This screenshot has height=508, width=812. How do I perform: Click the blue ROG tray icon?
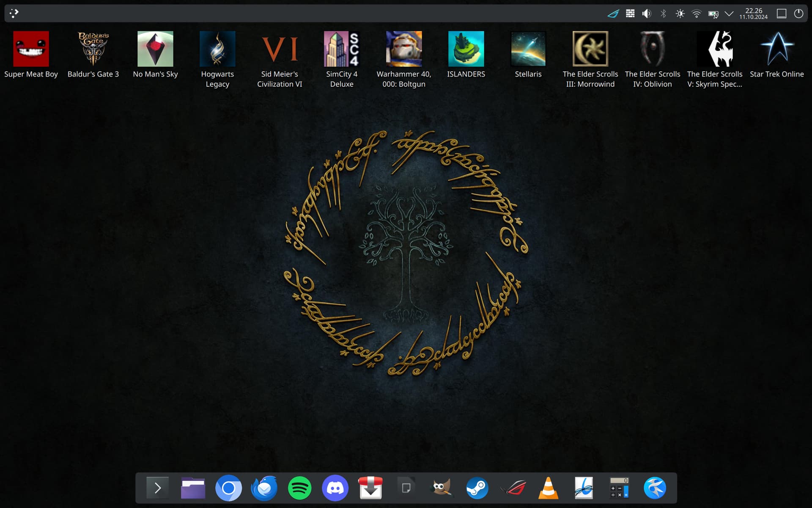(613, 14)
